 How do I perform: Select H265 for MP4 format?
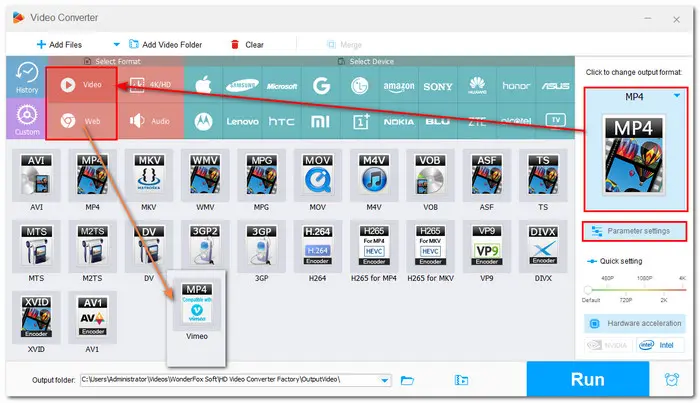point(374,246)
